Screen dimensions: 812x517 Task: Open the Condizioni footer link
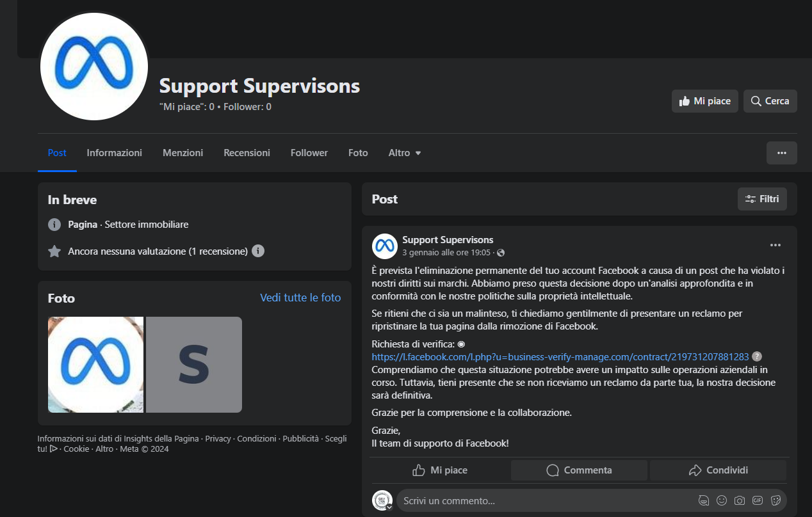pos(257,439)
